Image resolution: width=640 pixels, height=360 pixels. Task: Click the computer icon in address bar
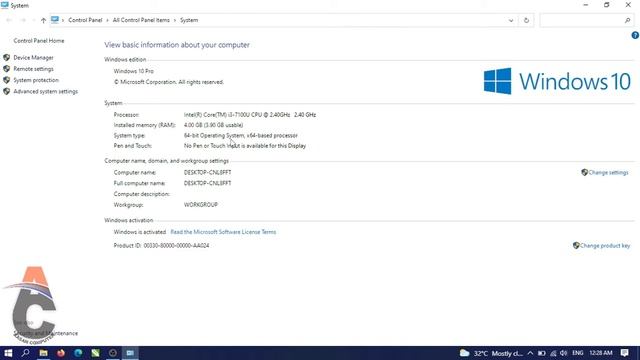click(x=55, y=20)
